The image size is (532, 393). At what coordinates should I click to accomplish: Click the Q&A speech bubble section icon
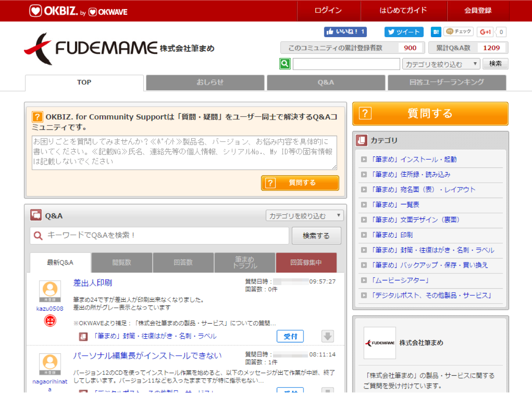36,215
